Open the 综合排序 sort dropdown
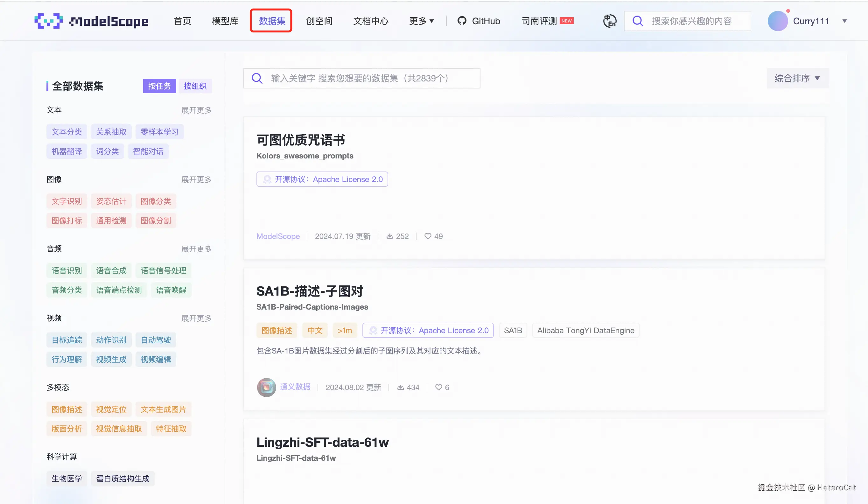Viewport: 868px width, 504px height. pyautogui.click(x=797, y=78)
